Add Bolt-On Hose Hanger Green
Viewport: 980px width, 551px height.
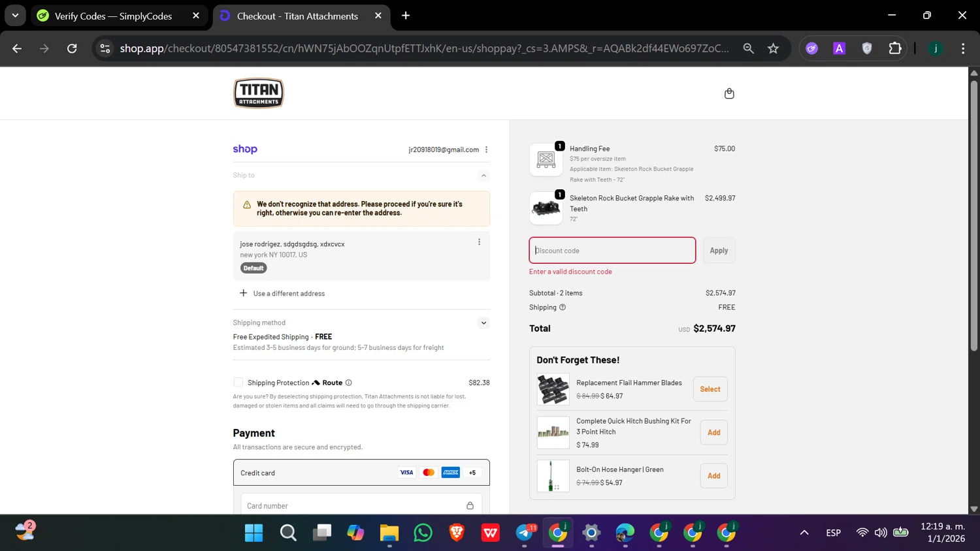click(714, 476)
